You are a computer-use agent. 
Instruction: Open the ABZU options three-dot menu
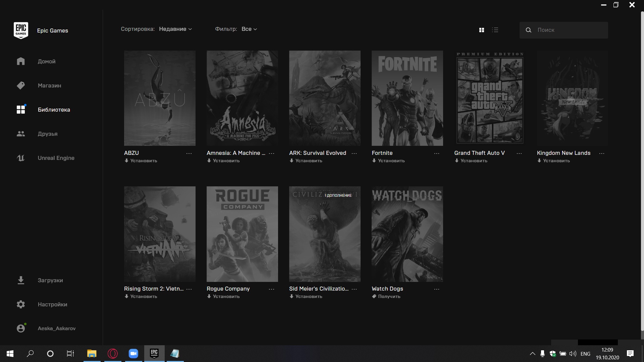coord(189,153)
